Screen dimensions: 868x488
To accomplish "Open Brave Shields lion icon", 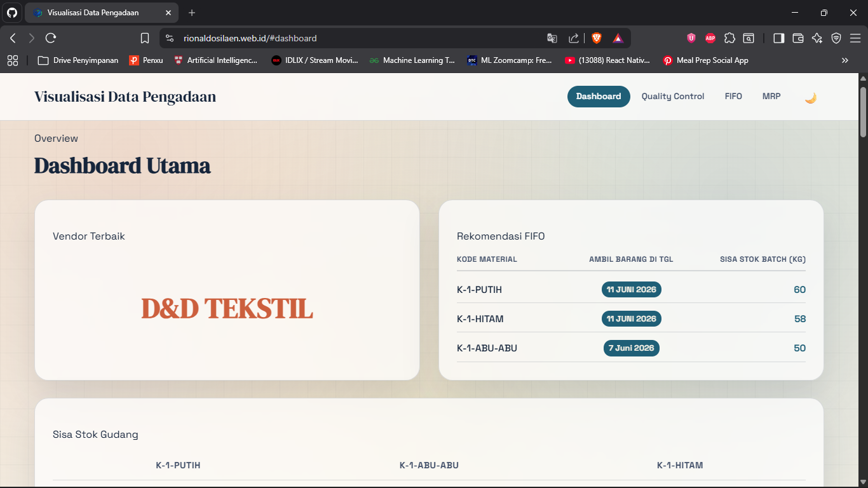I will pyautogui.click(x=596, y=38).
